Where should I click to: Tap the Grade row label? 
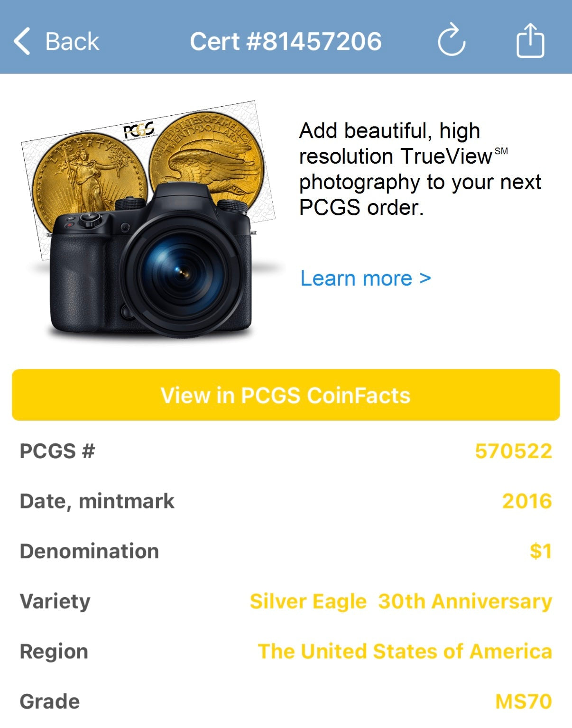[x=50, y=701]
